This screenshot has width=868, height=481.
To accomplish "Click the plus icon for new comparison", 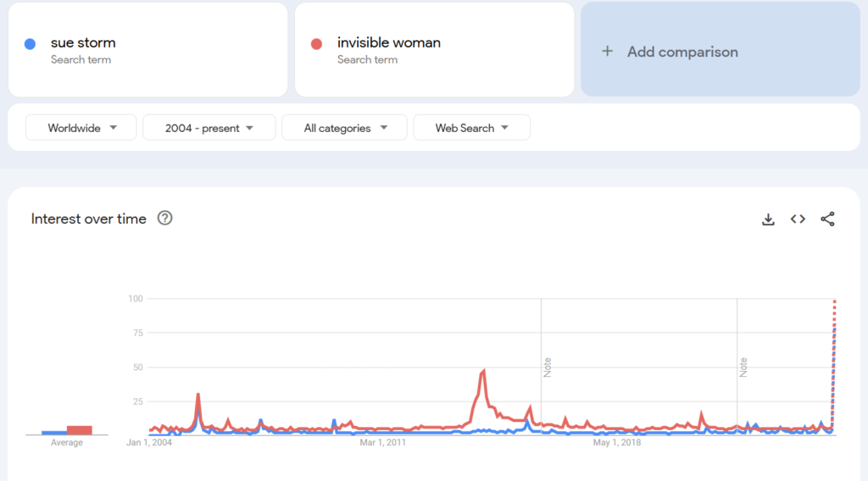I will [607, 52].
